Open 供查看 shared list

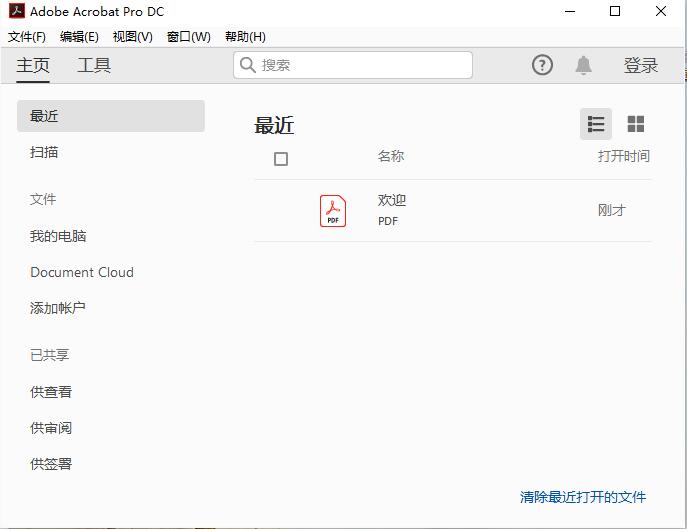51,392
